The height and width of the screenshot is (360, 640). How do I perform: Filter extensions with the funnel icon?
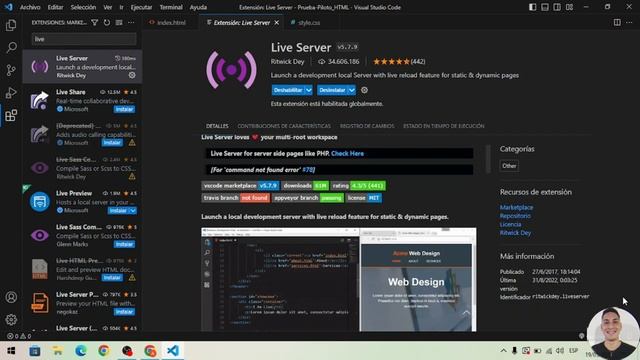point(95,22)
